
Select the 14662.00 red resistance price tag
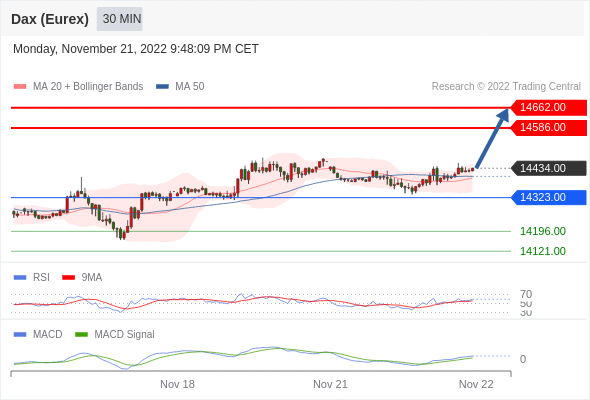549,108
